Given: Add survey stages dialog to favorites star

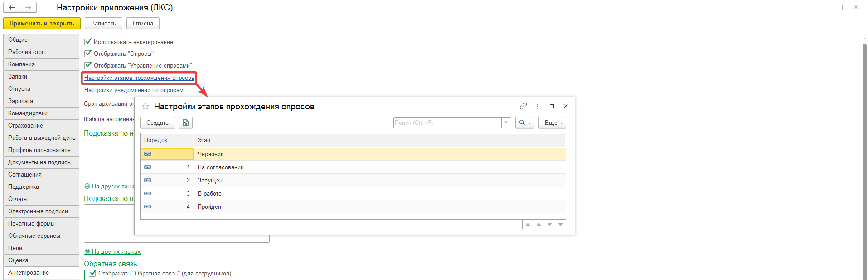Looking at the screenshot, I should 145,106.
